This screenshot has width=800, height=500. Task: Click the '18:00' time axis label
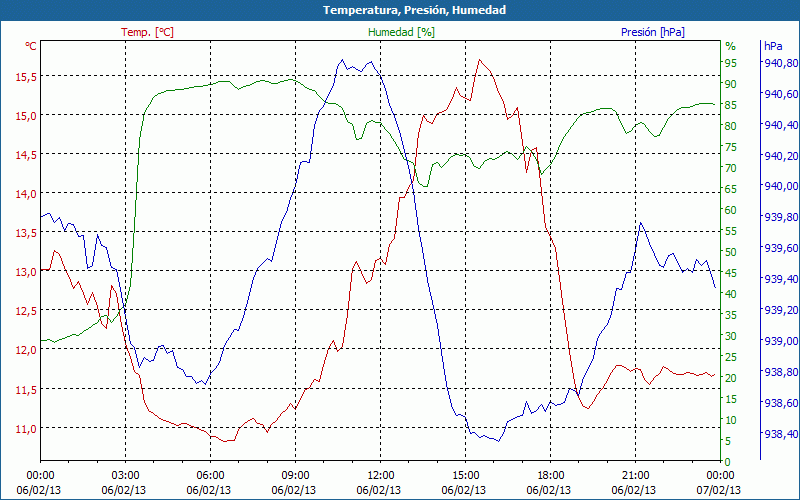pyautogui.click(x=551, y=475)
